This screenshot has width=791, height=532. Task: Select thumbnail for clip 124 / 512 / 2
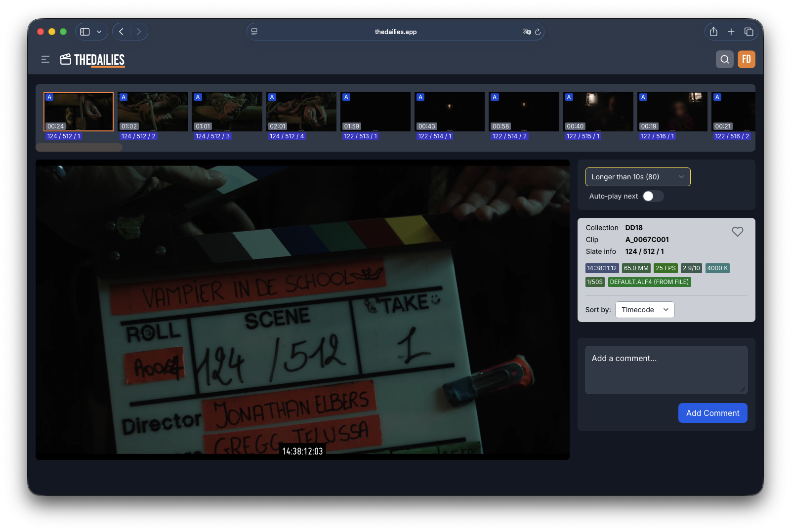pos(153,112)
